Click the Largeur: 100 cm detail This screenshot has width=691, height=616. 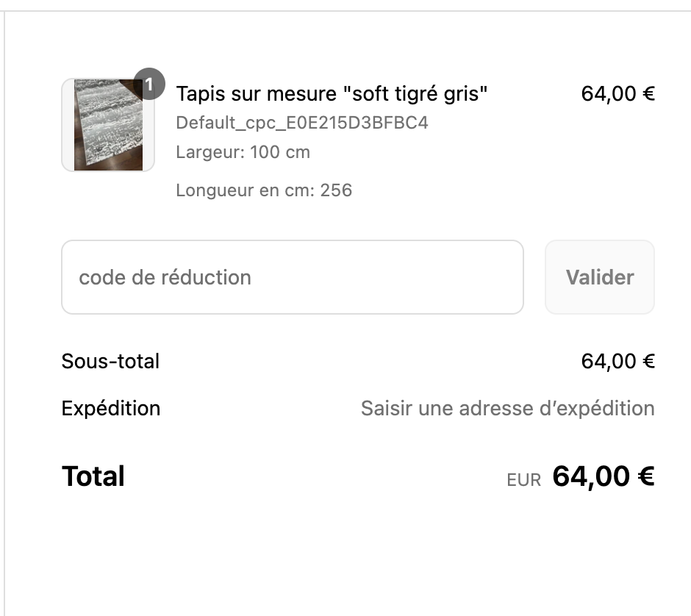[x=243, y=152]
